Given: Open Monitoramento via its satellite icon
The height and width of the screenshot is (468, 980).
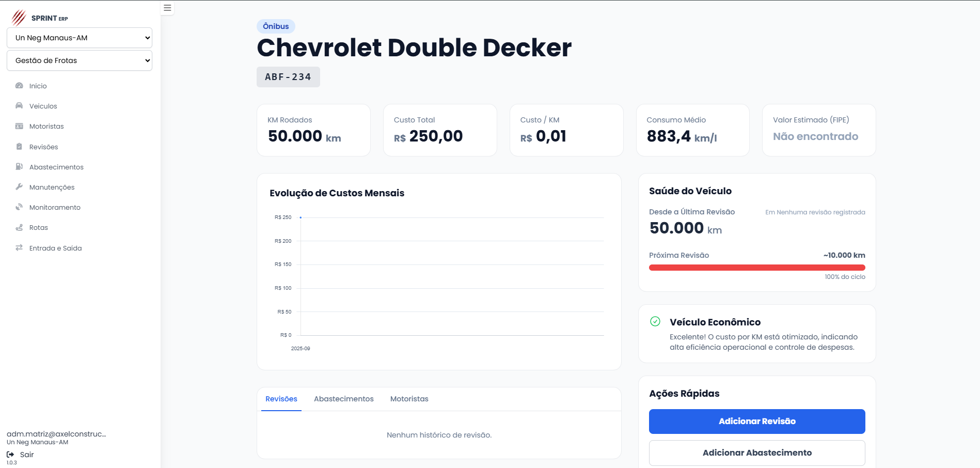Looking at the screenshot, I should [19, 207].
